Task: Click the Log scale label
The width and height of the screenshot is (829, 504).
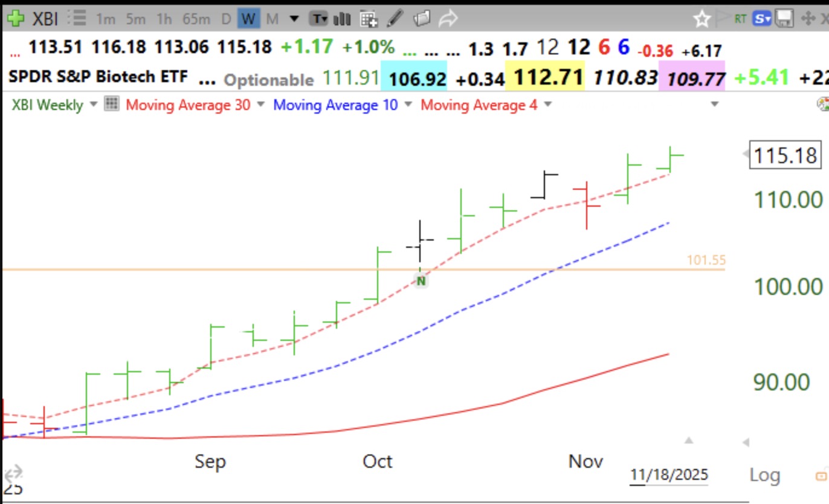Action: pos(764,475)
